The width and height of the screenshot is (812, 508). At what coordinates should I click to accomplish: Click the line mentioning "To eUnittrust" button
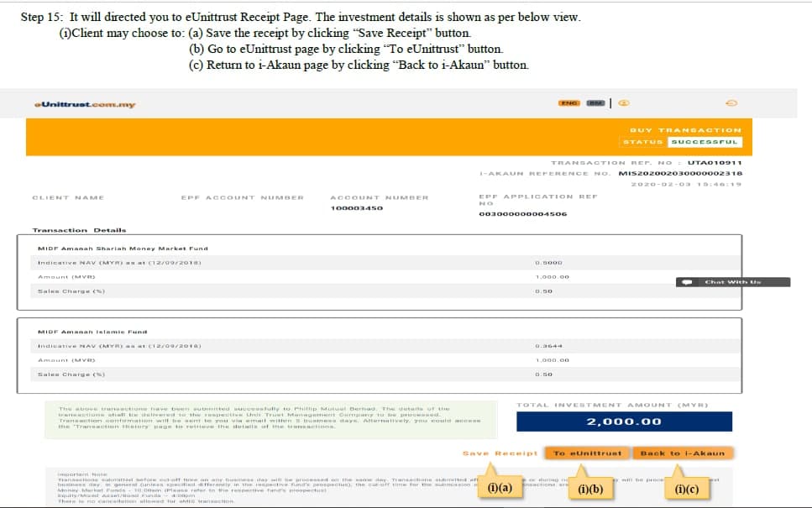(x=346, y=50)
